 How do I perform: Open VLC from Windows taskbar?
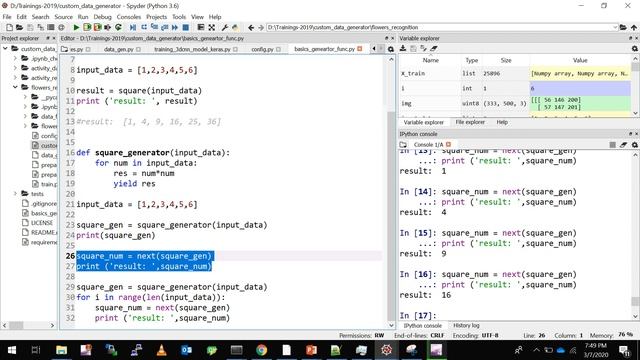[x=162, y=350]
